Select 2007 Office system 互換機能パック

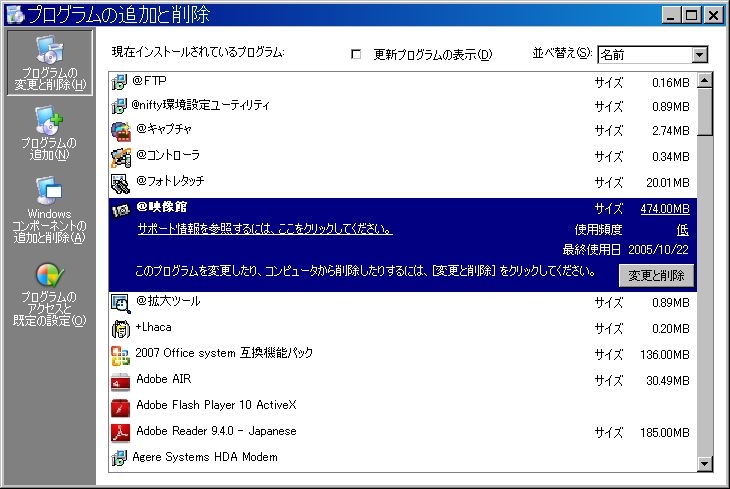(403, 355)
